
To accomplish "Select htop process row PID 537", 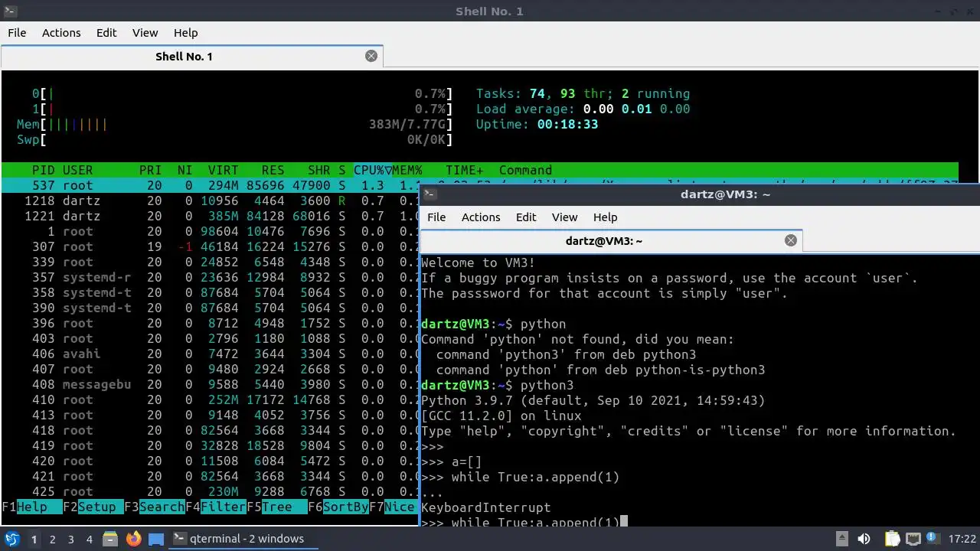I will tap(211, 185).
